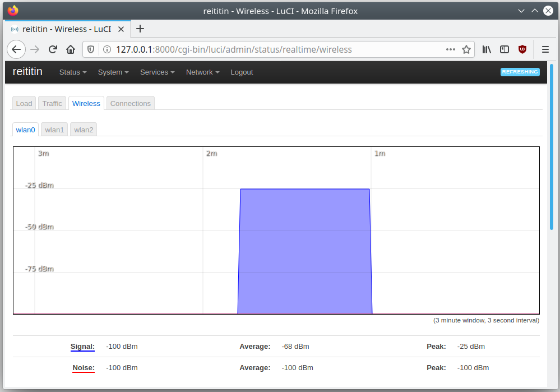Click the page vertical scrollbar
This screenshot has width=560, height=392.
tap(552, 146)
